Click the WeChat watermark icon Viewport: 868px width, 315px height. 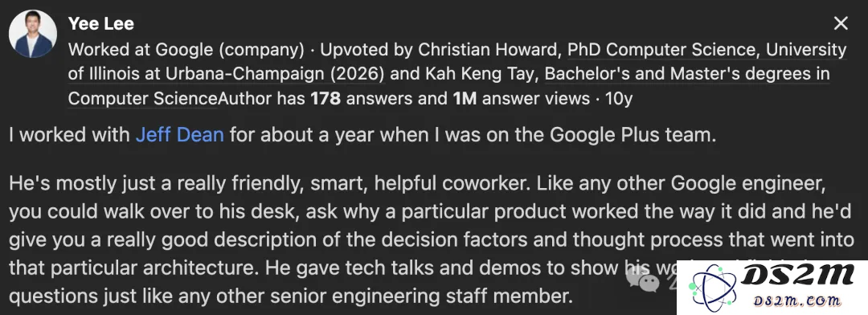coord(643,280)
